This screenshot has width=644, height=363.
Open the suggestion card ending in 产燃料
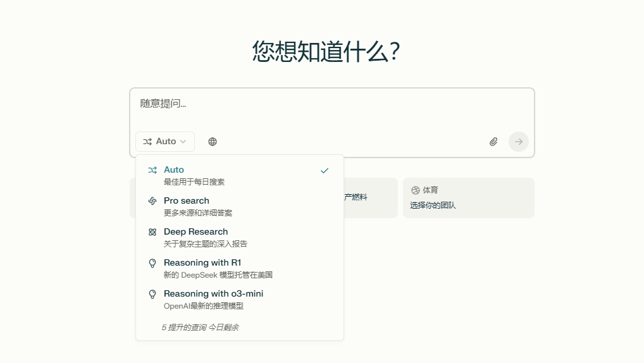click(x=369, y=197)
